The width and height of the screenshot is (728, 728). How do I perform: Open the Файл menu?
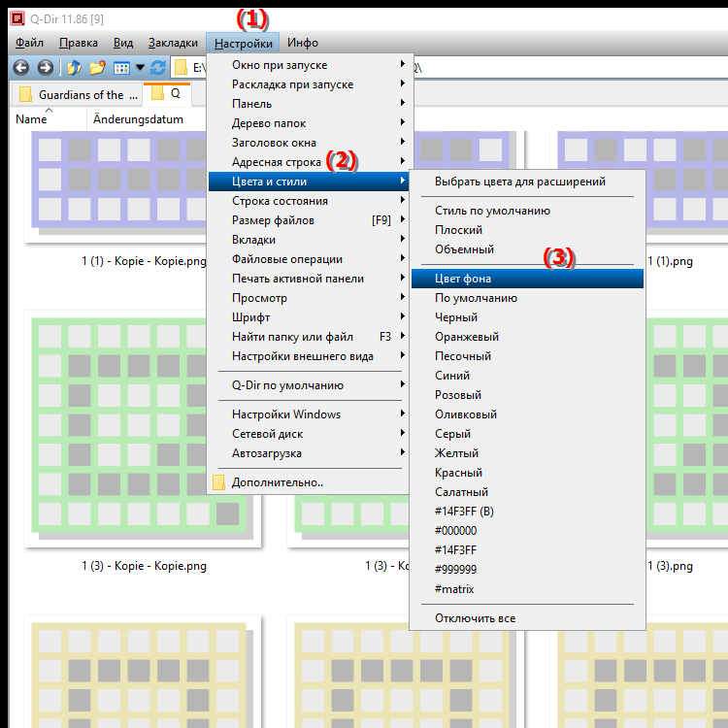coord(29,43)
